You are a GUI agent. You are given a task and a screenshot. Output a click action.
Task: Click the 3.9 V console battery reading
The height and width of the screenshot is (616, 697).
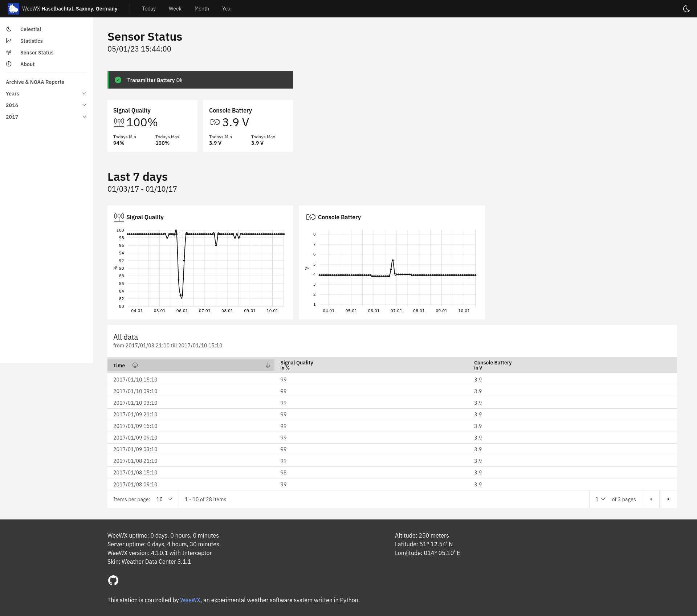(x=236, y=122)
